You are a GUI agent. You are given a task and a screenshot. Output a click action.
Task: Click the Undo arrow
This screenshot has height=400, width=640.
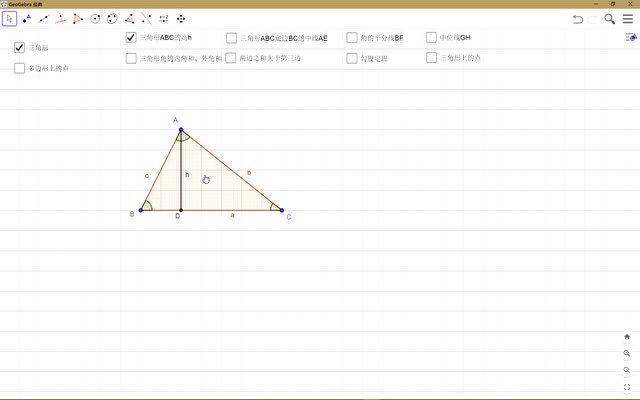[578, 19]
